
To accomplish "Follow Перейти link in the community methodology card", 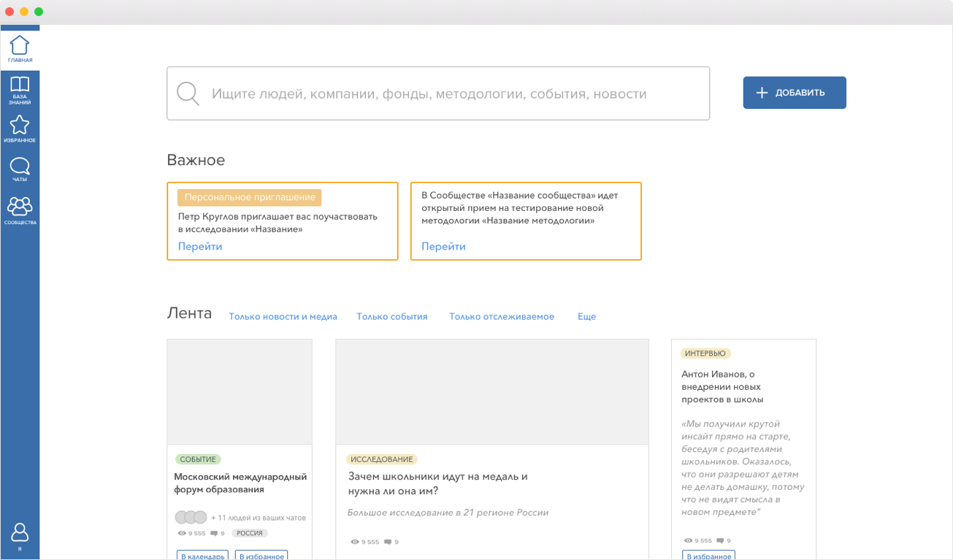I will click(x=443, y=246).
